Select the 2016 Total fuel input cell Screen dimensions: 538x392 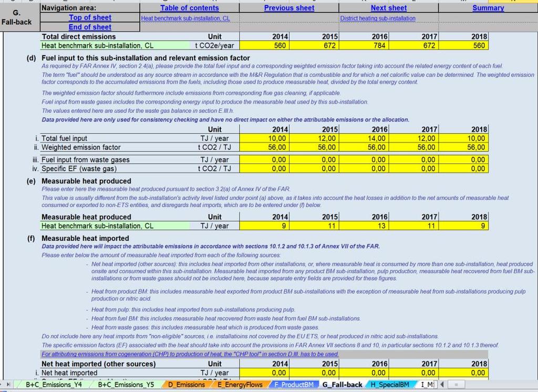364,138
